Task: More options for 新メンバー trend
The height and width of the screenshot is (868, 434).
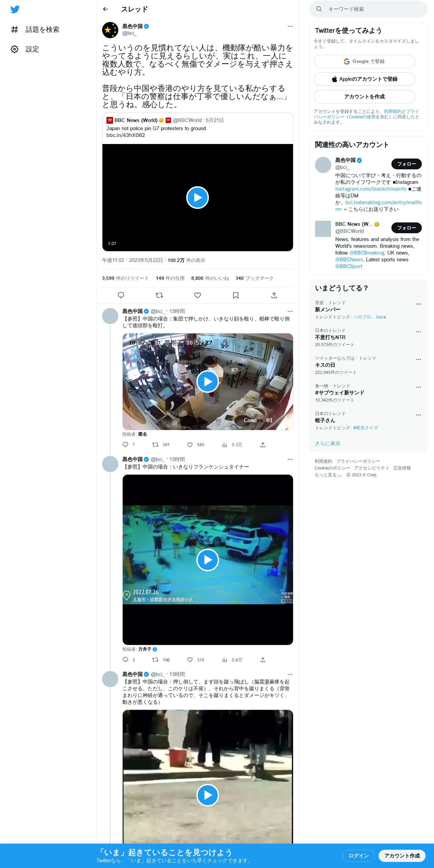Action: pos(418,304)
